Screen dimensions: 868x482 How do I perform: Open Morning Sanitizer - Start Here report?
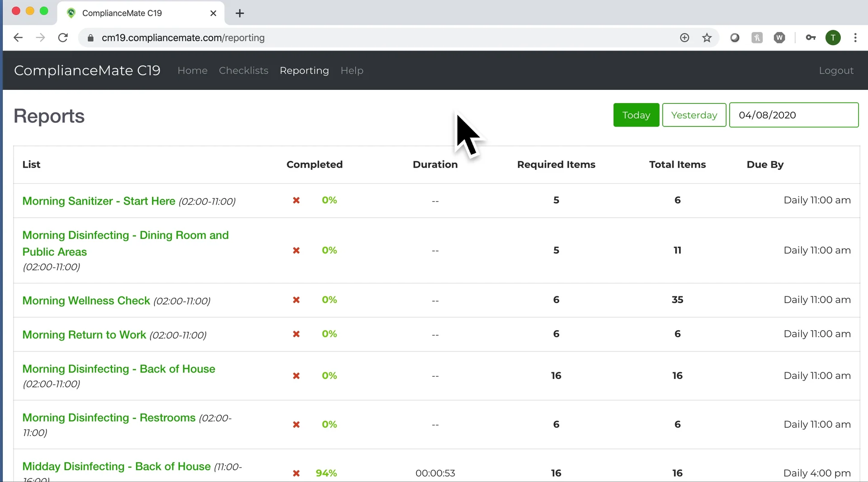pyautogui.click(x=99, y=201)
